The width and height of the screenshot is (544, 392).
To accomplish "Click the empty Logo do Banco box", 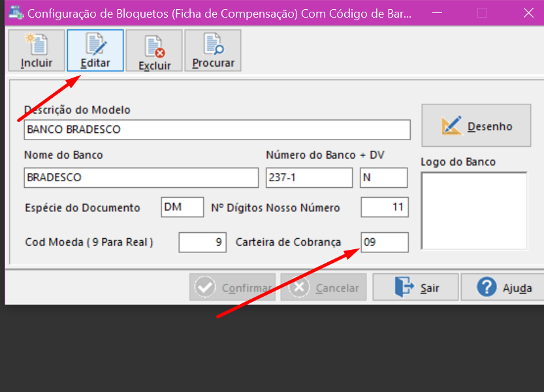I will [474, 211].
